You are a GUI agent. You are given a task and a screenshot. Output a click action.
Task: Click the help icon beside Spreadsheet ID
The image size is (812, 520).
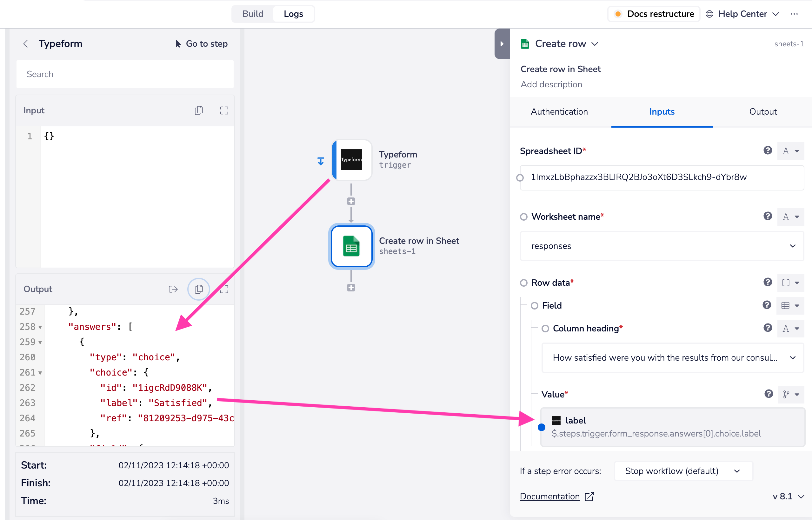(768, 150)
